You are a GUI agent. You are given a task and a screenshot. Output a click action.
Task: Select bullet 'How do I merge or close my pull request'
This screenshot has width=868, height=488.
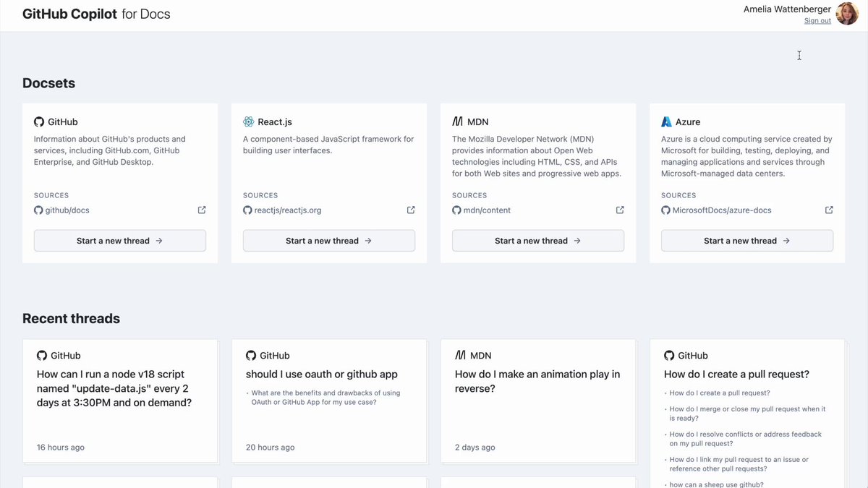[x=747, y=414]
